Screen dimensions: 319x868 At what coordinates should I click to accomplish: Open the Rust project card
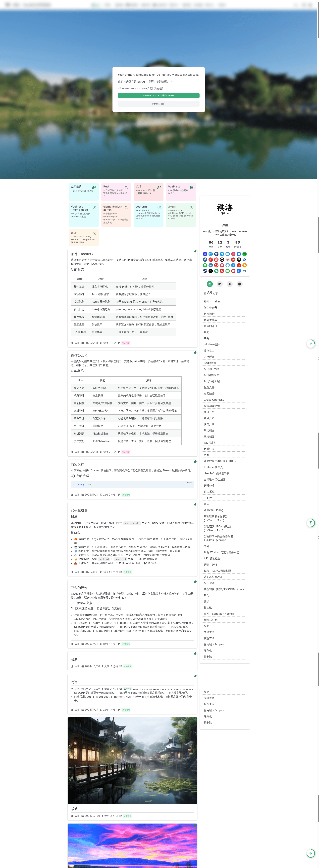point(116,192)
